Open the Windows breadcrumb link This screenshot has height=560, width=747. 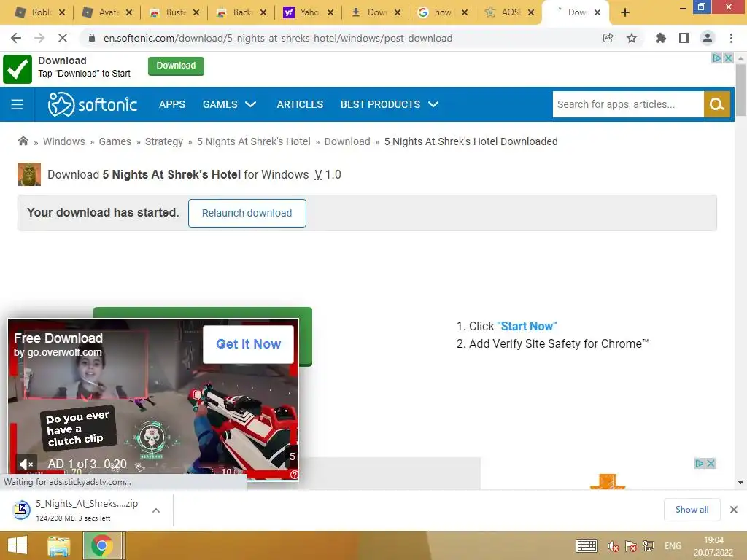(x=64, y=141)
